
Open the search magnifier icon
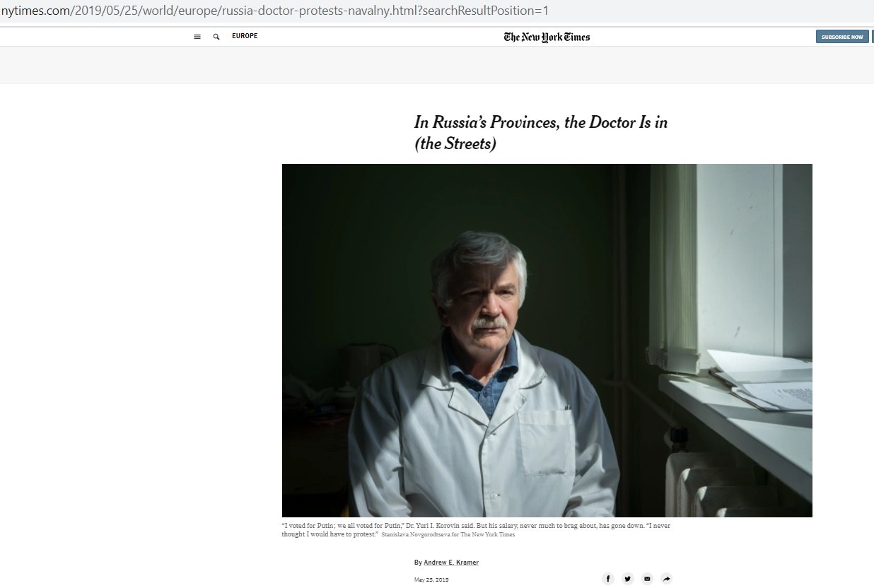(216, 37)
